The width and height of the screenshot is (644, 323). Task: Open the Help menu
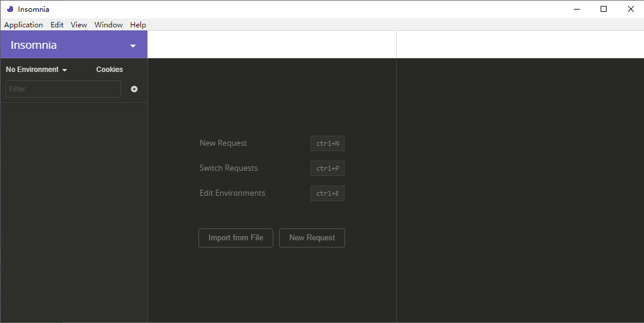[x=138, y=25]
